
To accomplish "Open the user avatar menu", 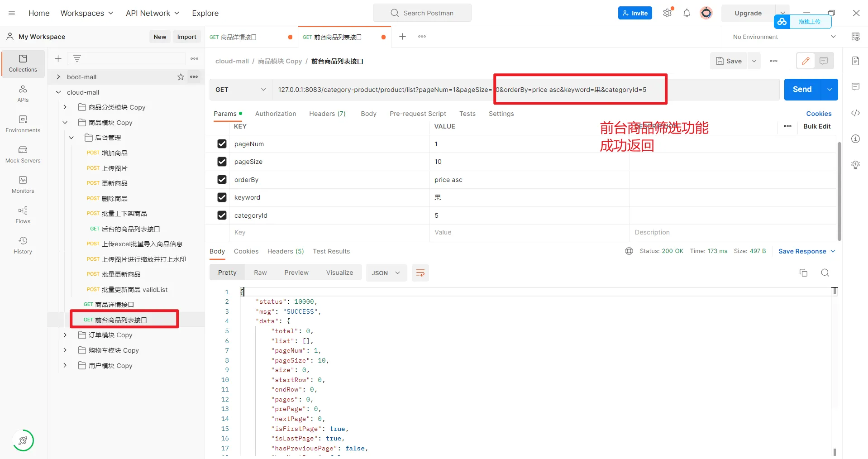I will pos(706,13).
